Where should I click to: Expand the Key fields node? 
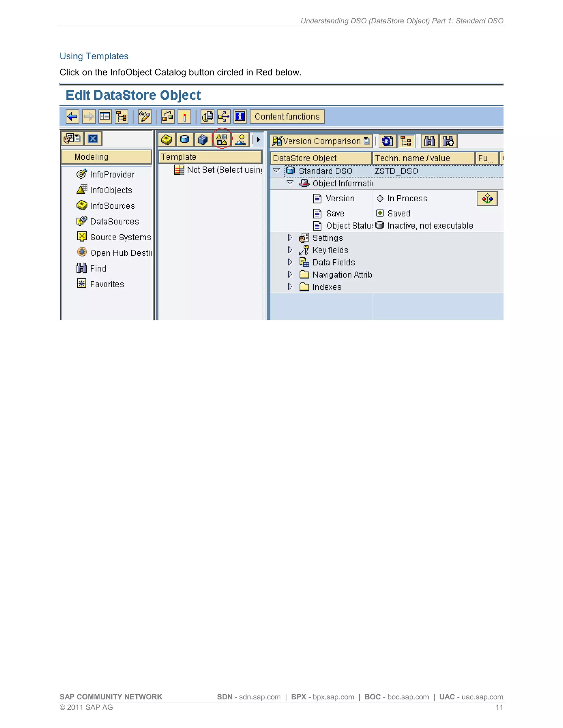tap(290, 250)
